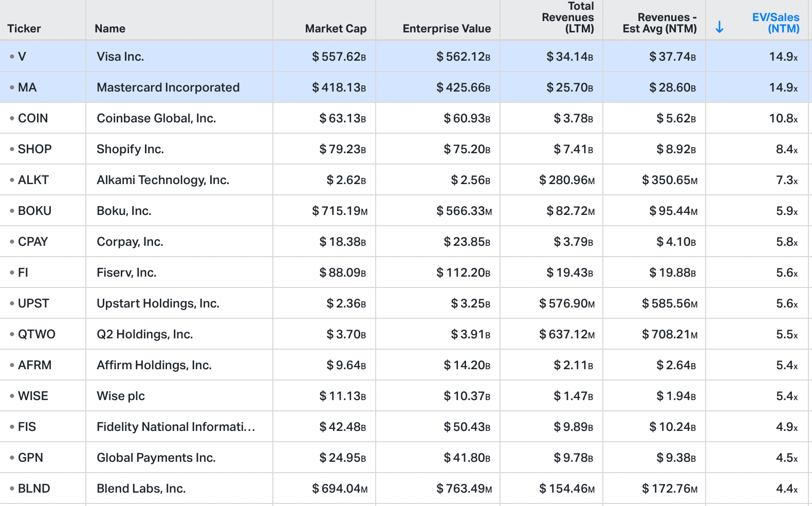Click Corpay EV/Sales value 5.8x
This screenshot has height=506, width=812.
click(x=787, y=242)
